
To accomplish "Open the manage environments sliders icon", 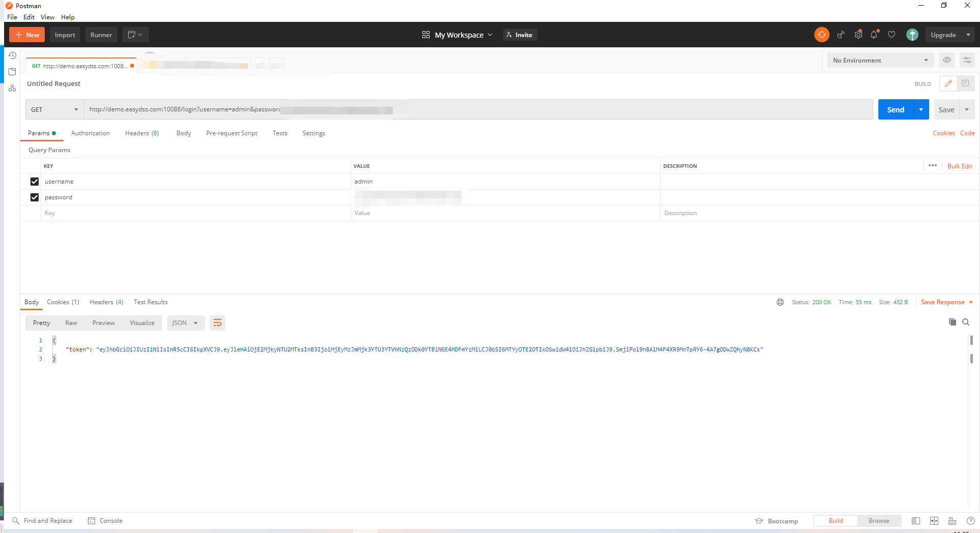I will tap(967, 60).
